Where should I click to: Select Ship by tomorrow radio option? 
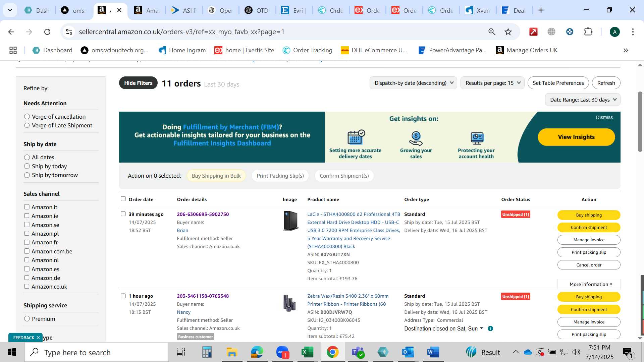coord(27,175)
